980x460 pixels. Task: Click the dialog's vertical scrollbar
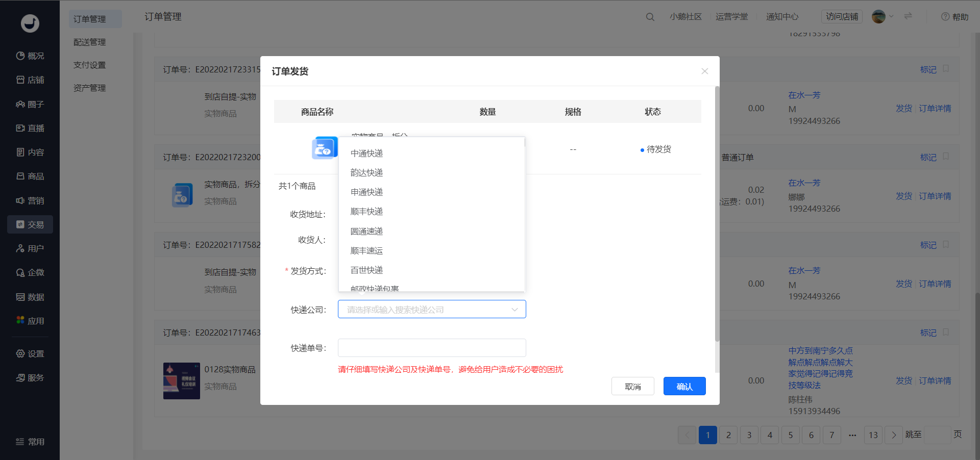(717, 214)
